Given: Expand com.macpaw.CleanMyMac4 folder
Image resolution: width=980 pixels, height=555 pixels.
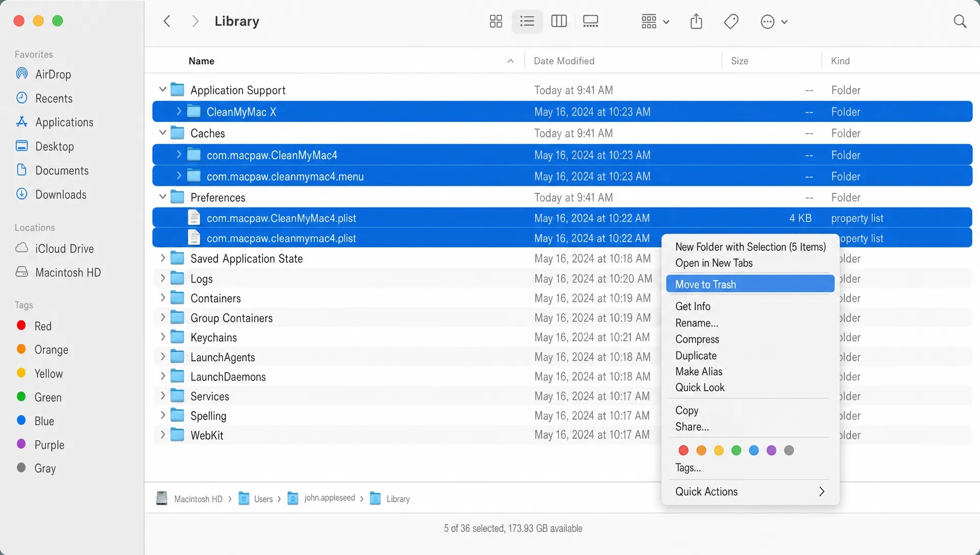Looking at the screenshot, I should click(179, 155).
